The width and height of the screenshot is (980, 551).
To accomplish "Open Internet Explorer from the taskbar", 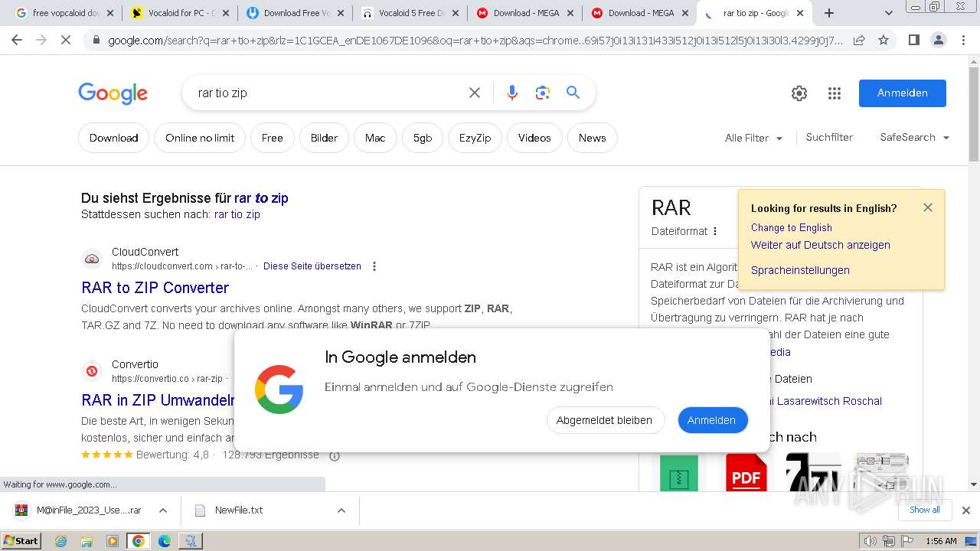I will (60, 541).
